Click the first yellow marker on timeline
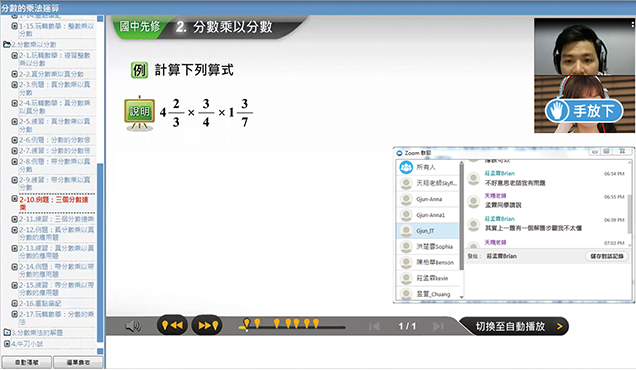The image size is (636, 370). tap(247, 322)
